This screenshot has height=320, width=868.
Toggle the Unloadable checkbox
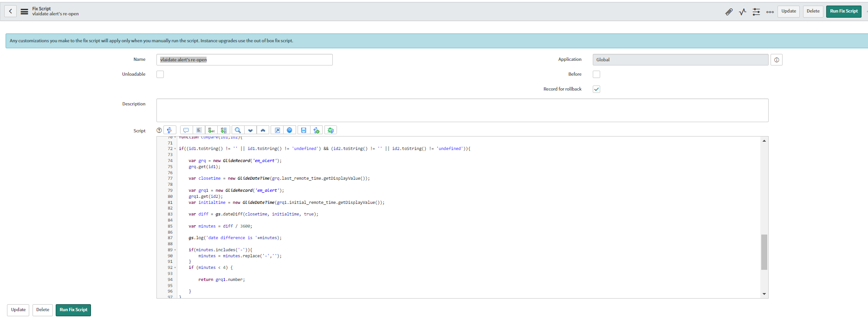pos(160,74)
